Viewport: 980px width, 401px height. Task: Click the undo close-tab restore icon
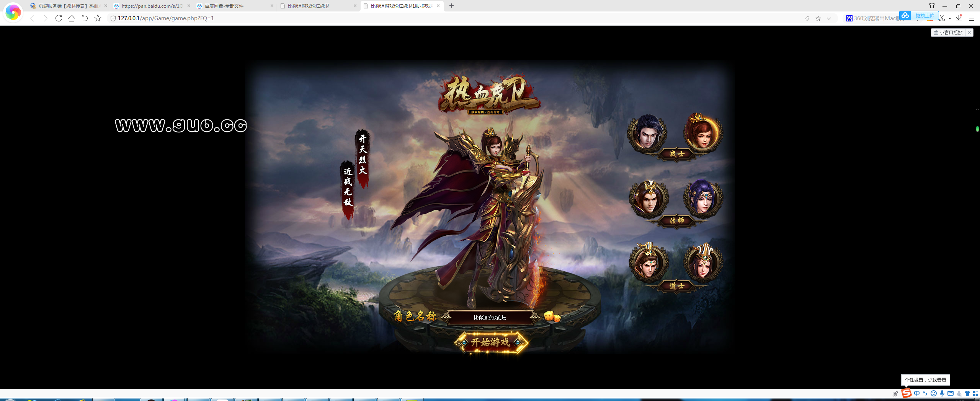click(x=85, y=18)
